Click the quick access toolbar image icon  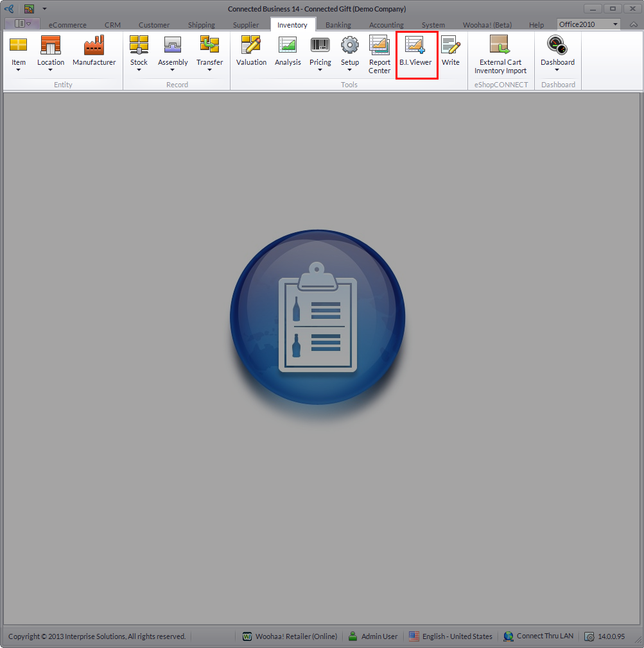coord(28,9)
